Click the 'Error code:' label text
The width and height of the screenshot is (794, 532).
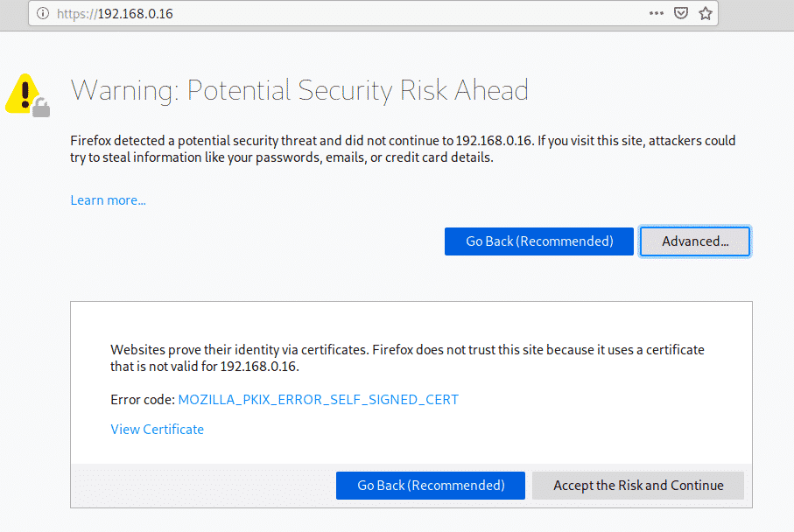pos(142,400)
